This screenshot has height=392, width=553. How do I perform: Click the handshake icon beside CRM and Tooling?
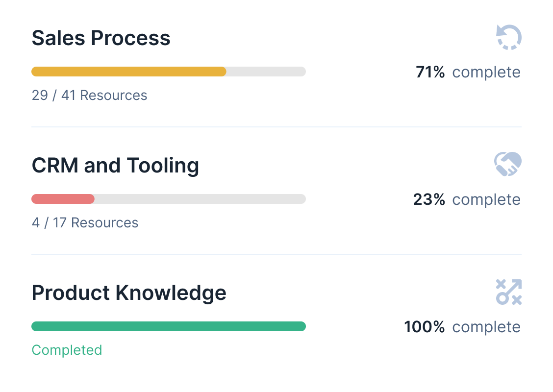(508, 164)
